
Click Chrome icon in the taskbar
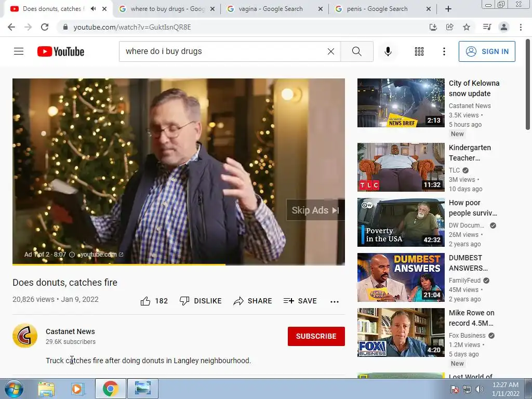pyautogui.click(x=110, y=389)
